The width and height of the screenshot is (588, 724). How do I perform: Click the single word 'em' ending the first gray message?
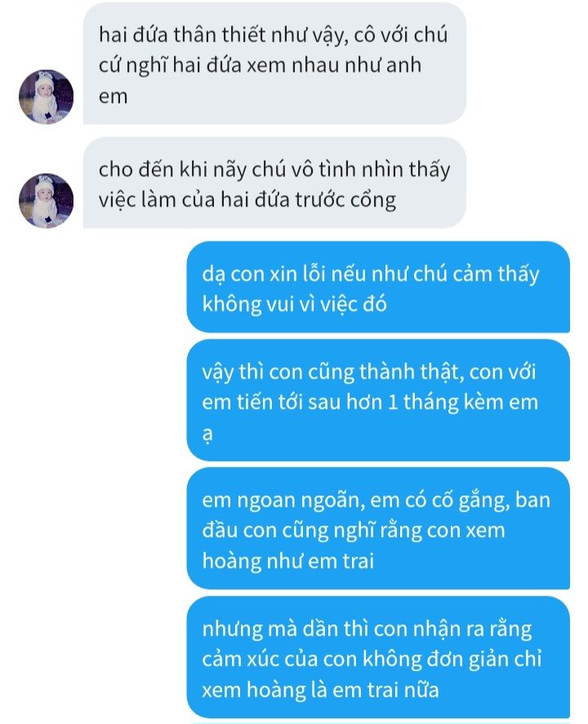tap(113, 97)
